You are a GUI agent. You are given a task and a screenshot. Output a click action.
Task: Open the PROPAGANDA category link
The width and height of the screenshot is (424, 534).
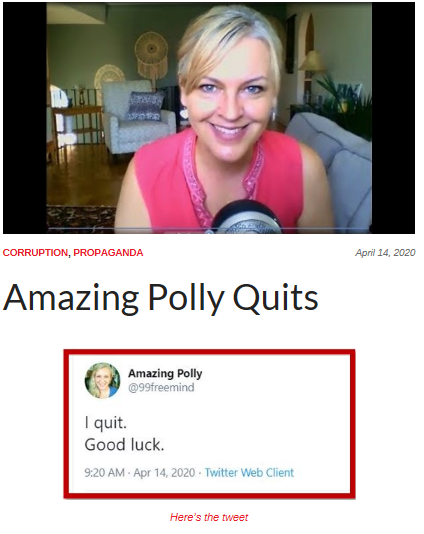coord(108,253)
